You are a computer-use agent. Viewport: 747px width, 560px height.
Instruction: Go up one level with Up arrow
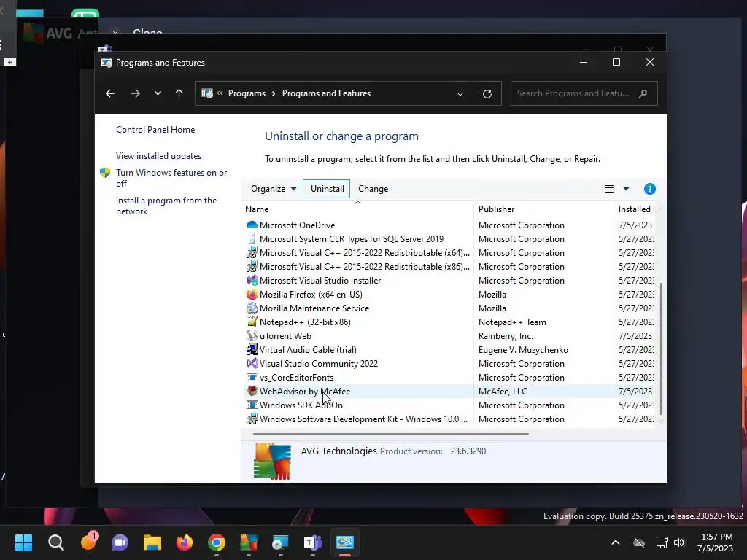[x=179, y=93]
